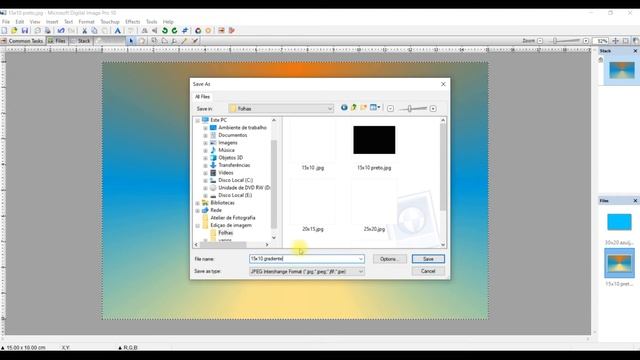This screenshot has width=640, height=360.
Task: Click thumbnail size increase button in dialog
Action: point(433,109)
